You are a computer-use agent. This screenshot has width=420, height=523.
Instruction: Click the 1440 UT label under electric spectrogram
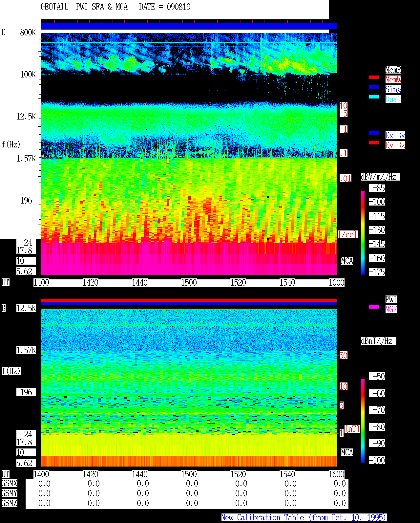pos(139,283)
